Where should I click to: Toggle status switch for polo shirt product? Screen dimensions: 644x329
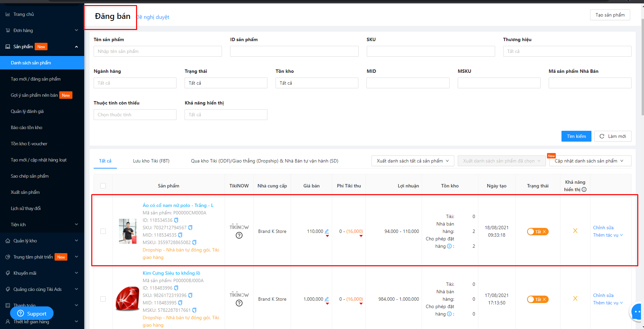point(538,232)
